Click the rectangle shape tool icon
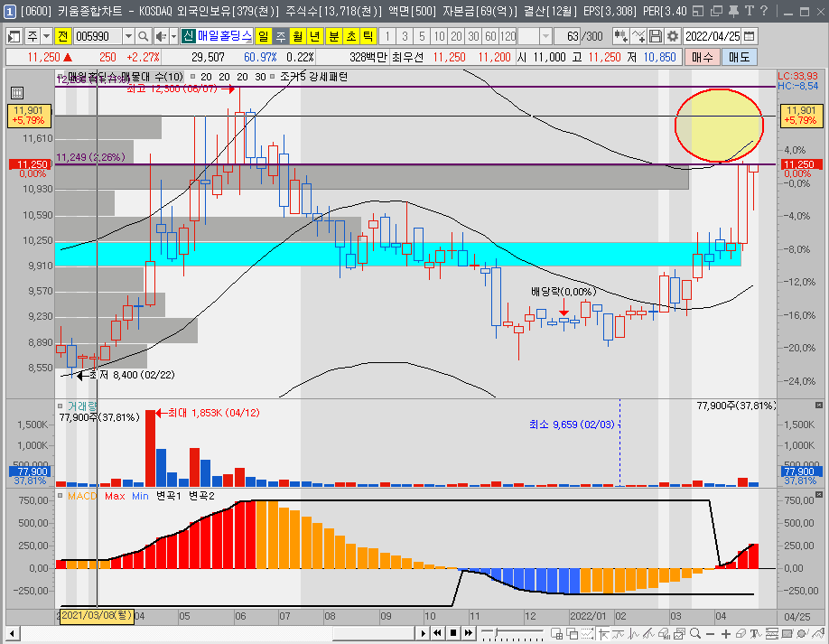 pyautogui.click(x=787, y=633)
